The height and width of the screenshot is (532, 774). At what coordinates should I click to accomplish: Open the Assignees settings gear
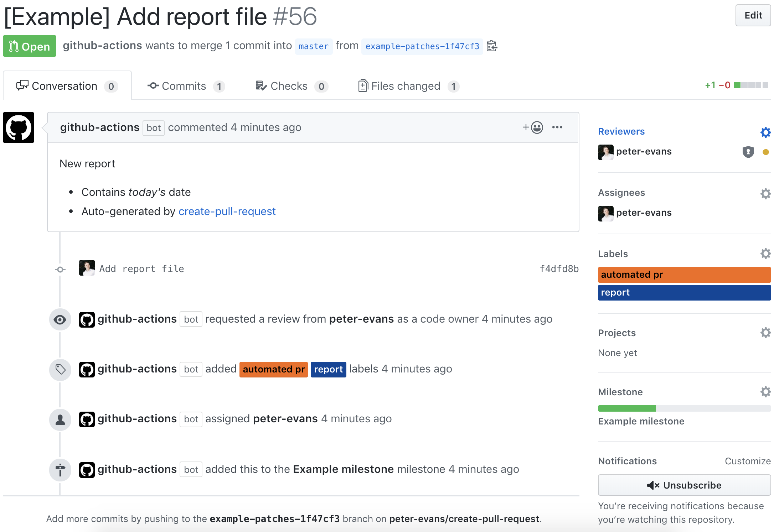coord(765,193)
